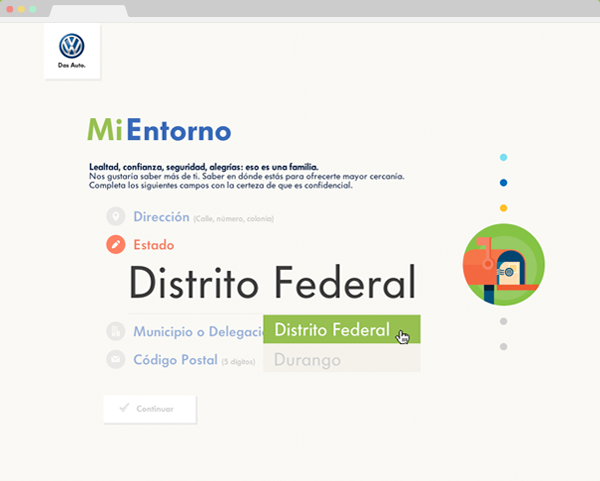Screen dimensions: 600x481
Task: Click the Continuar button
Action: 150,409
